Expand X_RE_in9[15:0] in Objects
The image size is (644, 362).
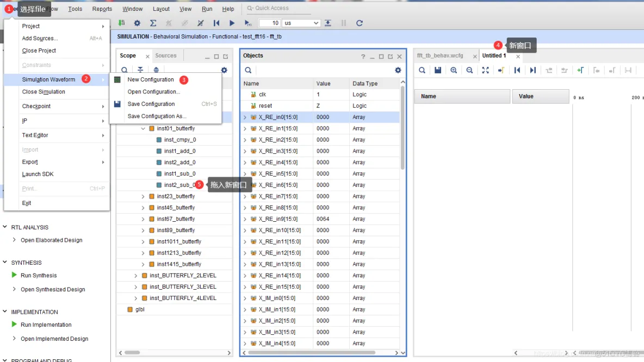tap(245, 219)
